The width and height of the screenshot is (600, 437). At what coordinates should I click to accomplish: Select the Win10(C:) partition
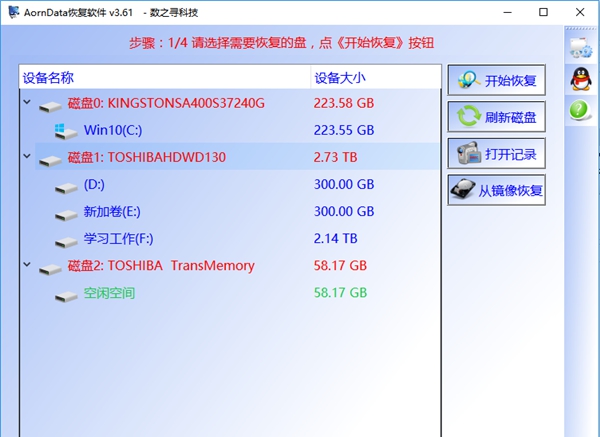tap(113, 130)
